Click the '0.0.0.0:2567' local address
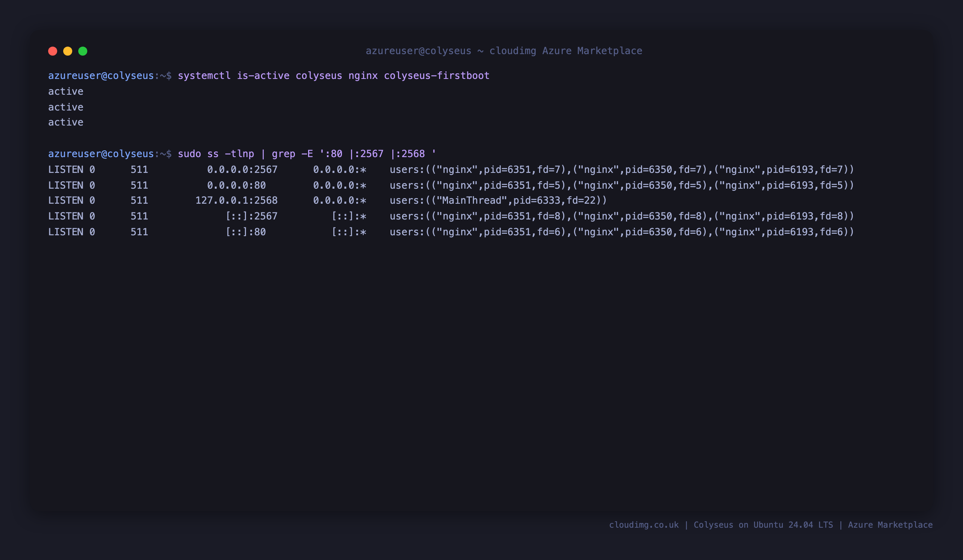963x560 pixels. (242, 170)
